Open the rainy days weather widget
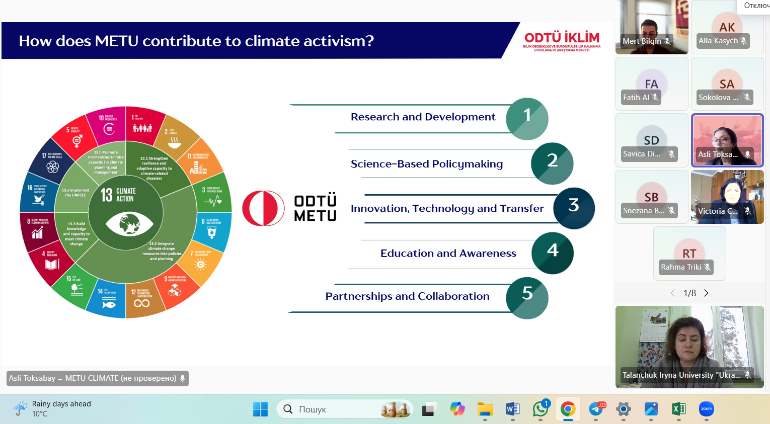Image resolution: width=770 pixels, height=424 pixels. [x=45, y=409]
